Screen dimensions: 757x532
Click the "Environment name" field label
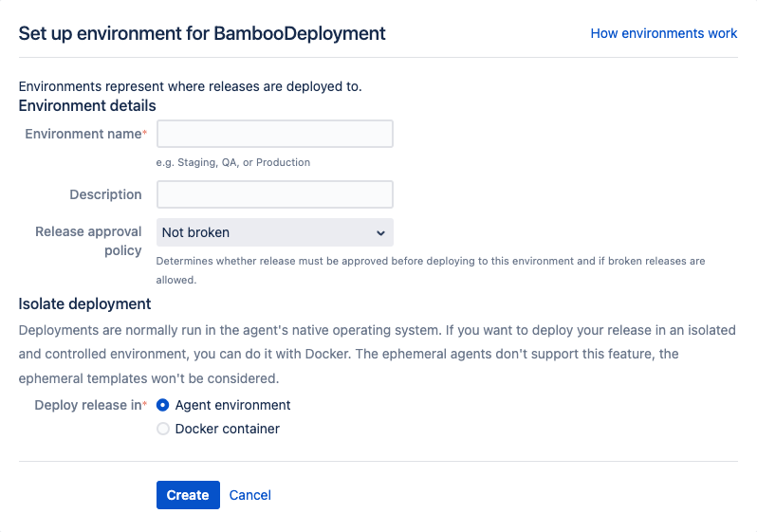tap(83, 134)
